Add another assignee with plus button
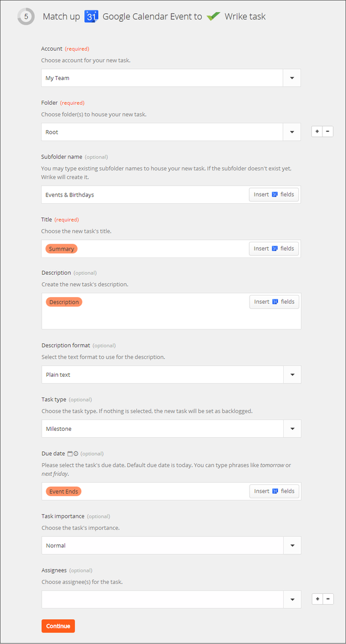 [x=317, y=599]
